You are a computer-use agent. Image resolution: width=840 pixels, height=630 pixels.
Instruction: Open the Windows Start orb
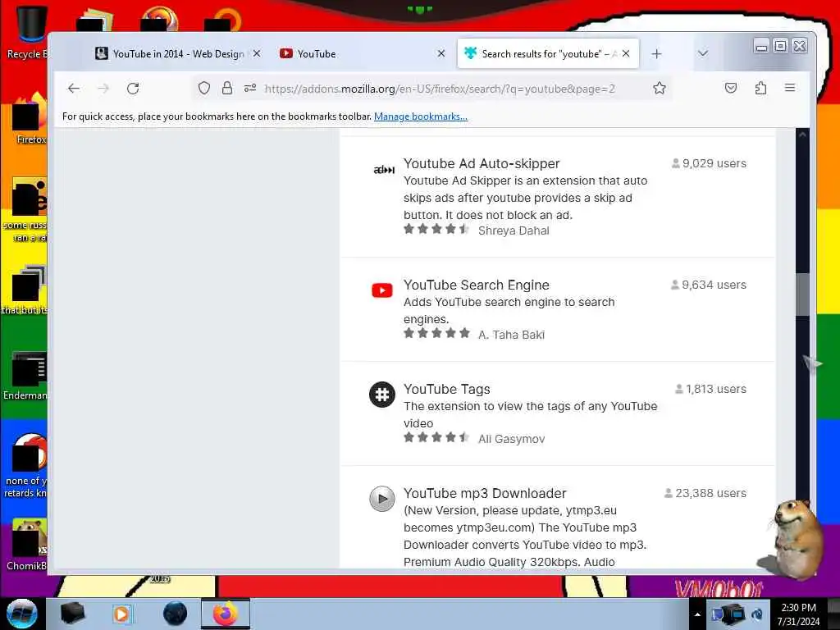coord(22,614)
